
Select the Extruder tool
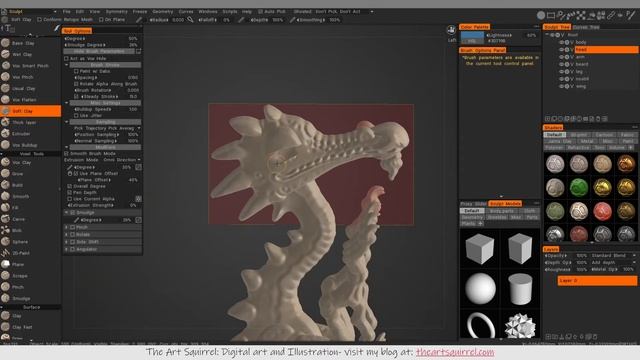point(31,133)
